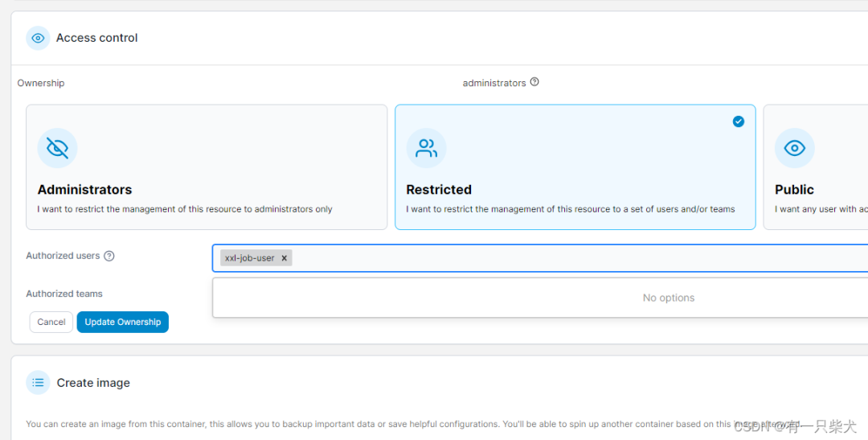
Task: Click the Authorized teams label
Action: click(x=64, y=294)
